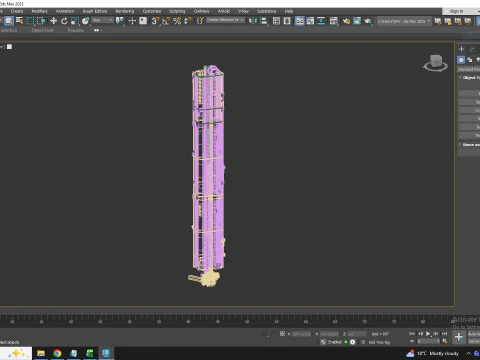
Task: Open File Explorer from the taskbar
Action: pos(41,353)
